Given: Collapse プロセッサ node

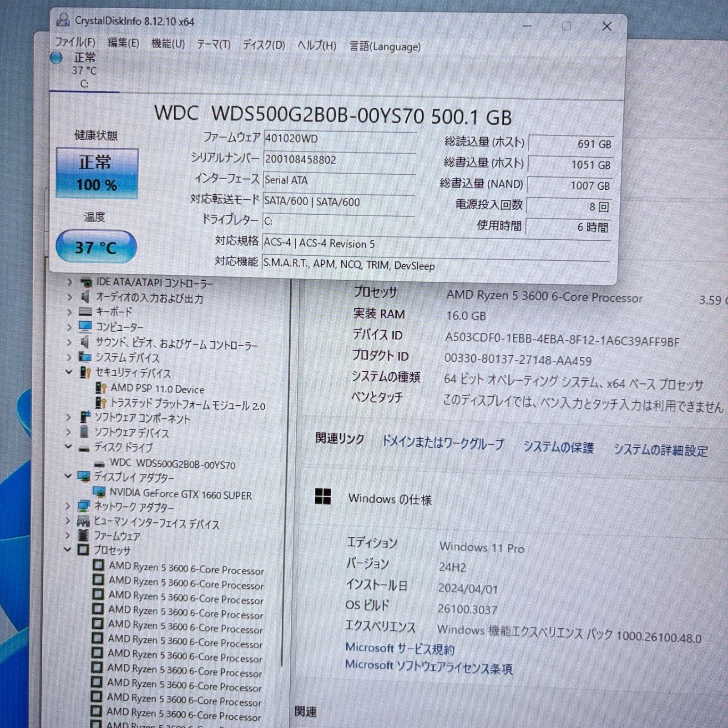Looking at the screenshot, I should point(68,550).
